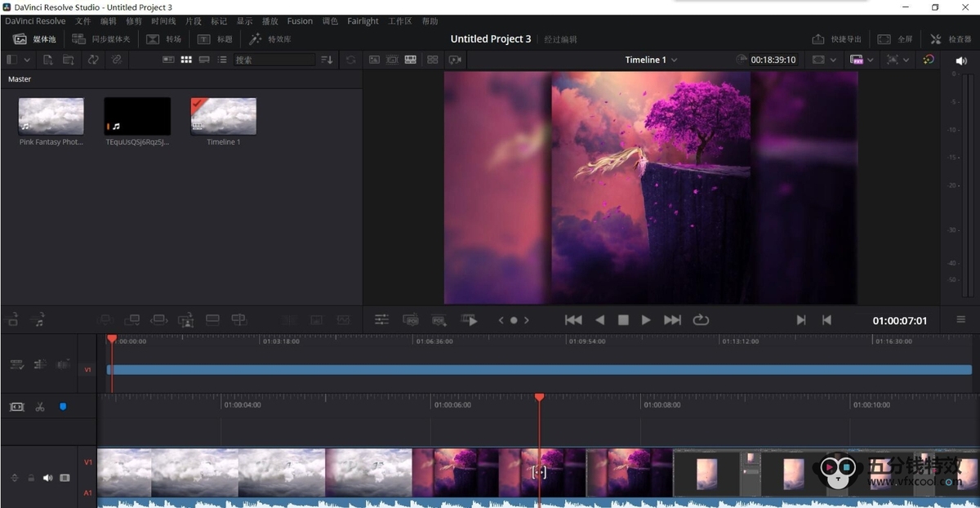The height and width of the screenshot is (508, 980).
Task: Open the viewer tools sliders icon
Action: click(381, 320)
